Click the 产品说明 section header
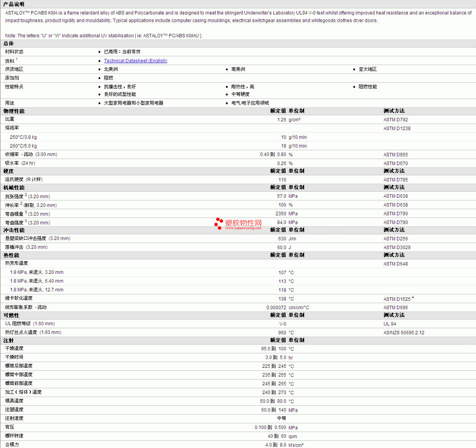476x448 pixels. [14, 4]
